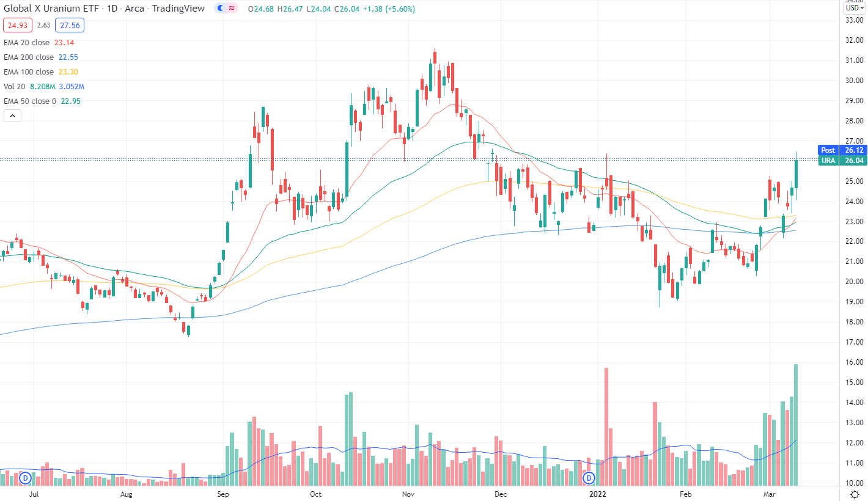868x501 pixels.
Task: Collapse the indicator legend list
Action: (x=13, y=115)
